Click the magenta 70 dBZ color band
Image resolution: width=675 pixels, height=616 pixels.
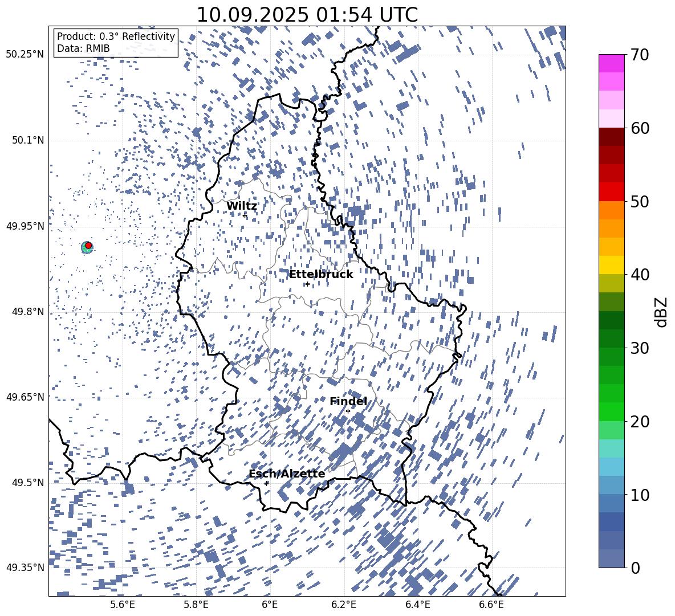pos(611,64)
